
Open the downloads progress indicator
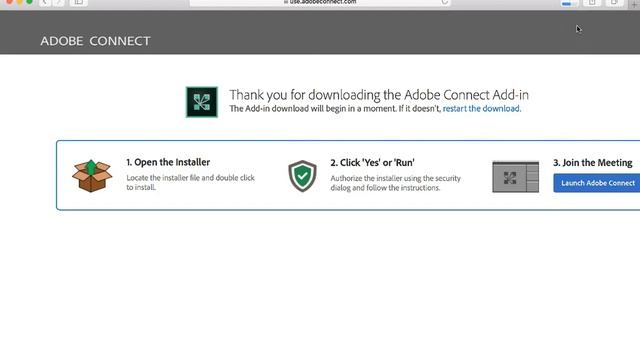pos(569,3)
